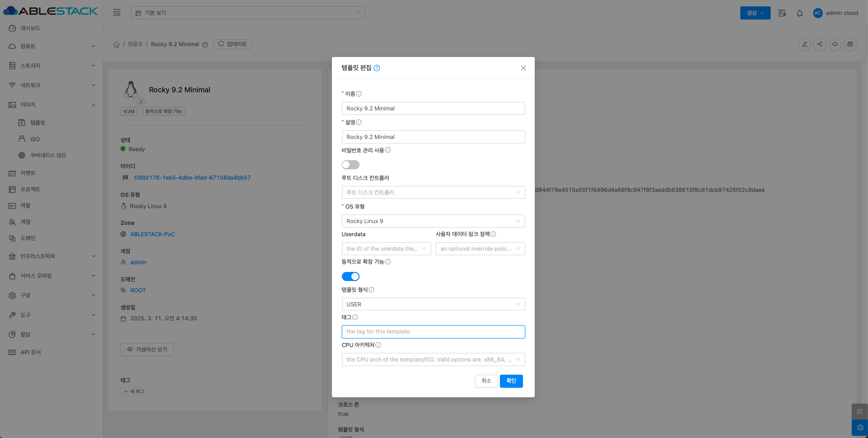Open the notifications bell

coord(800,13)
